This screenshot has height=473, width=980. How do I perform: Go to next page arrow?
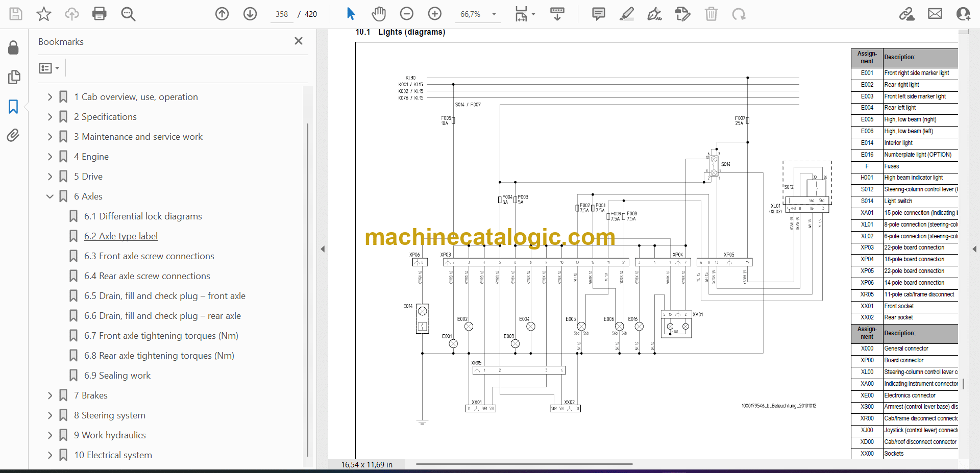(250, 14)
